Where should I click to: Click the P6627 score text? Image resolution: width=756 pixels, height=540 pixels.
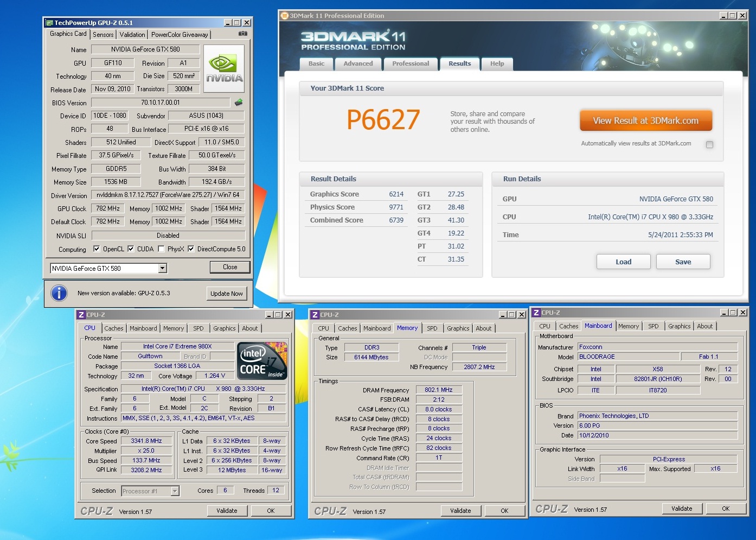383,120
